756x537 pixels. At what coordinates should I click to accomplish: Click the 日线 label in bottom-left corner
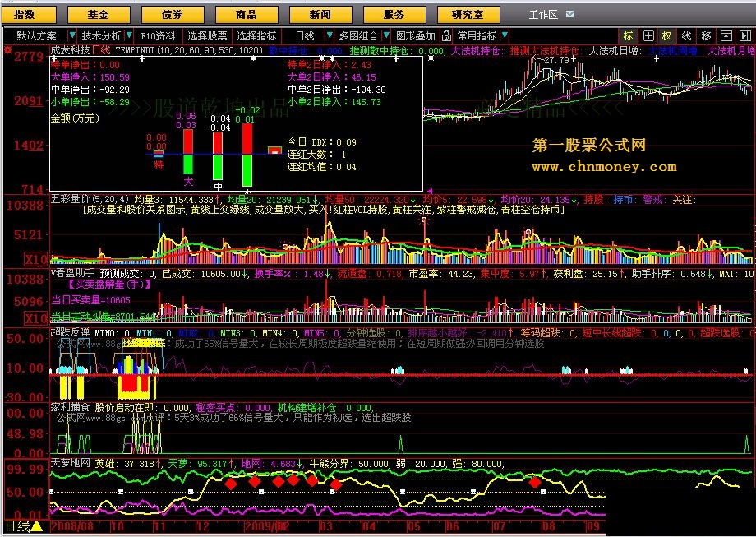click(x=17, y=526)
